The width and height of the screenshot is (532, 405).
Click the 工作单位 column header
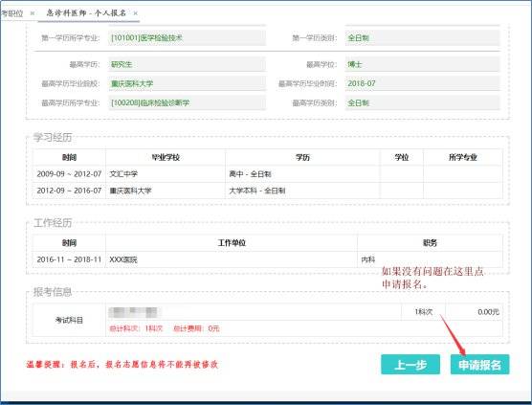pos(232,243)
